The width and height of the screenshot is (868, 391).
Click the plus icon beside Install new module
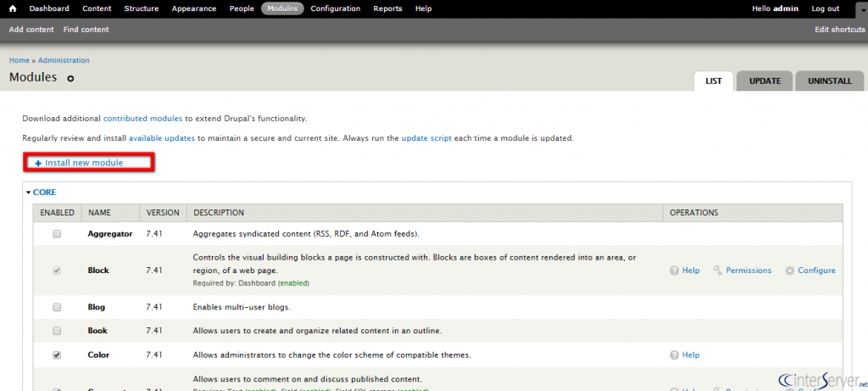click(38, 164)
